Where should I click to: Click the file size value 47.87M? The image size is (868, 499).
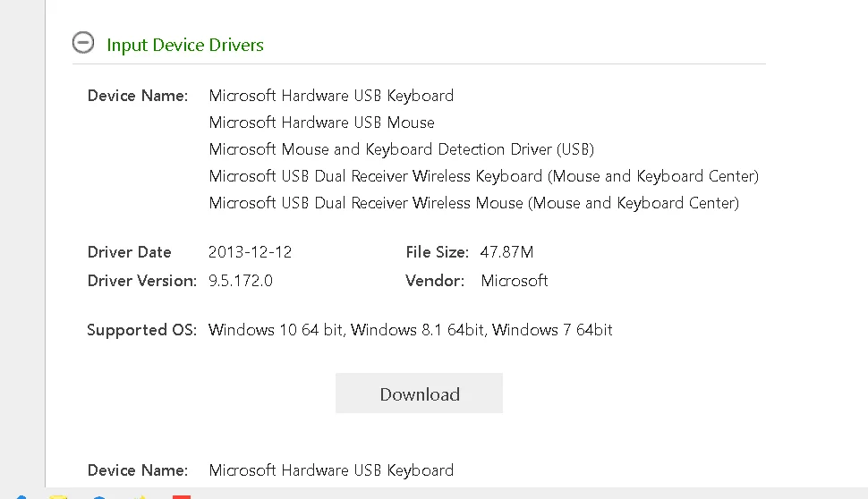506,252
